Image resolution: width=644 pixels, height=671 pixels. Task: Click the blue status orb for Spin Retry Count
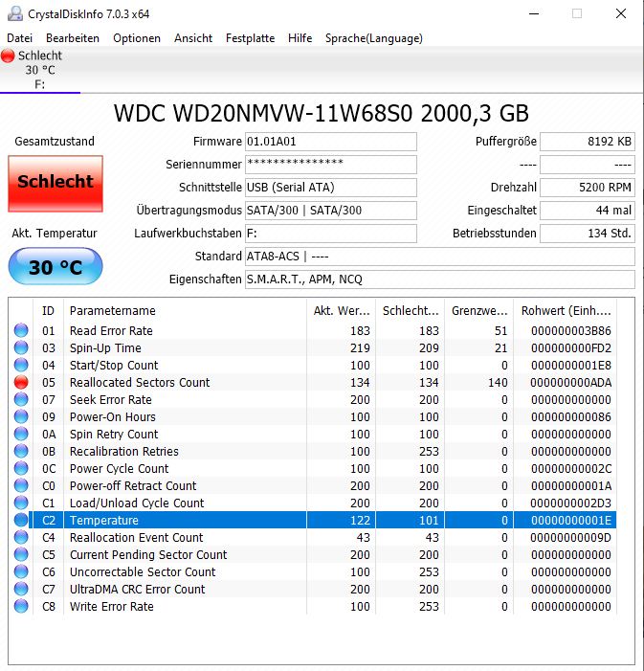21,434
